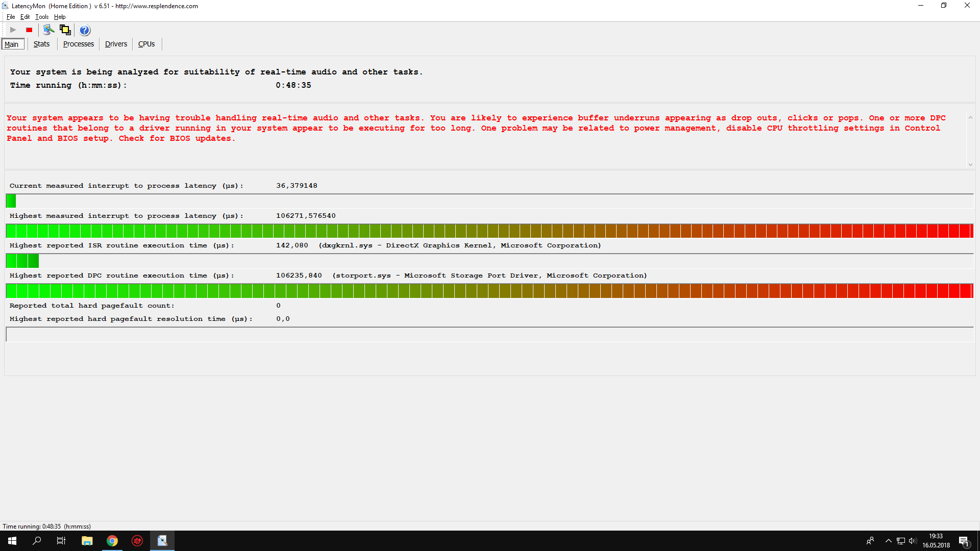Switch to the Stats tab
Viewport: 980px width, 551px height.
(x=41, y=44)
